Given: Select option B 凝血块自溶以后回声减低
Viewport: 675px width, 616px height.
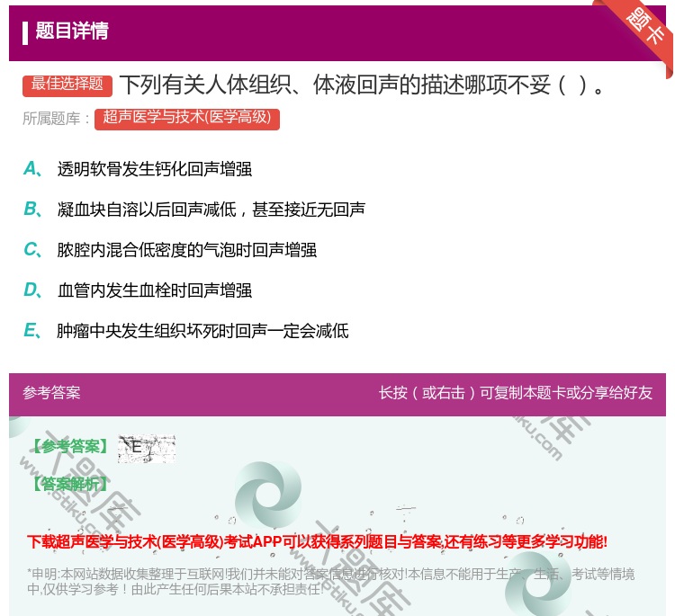Looking at the screenshot, I should [194, 210].
